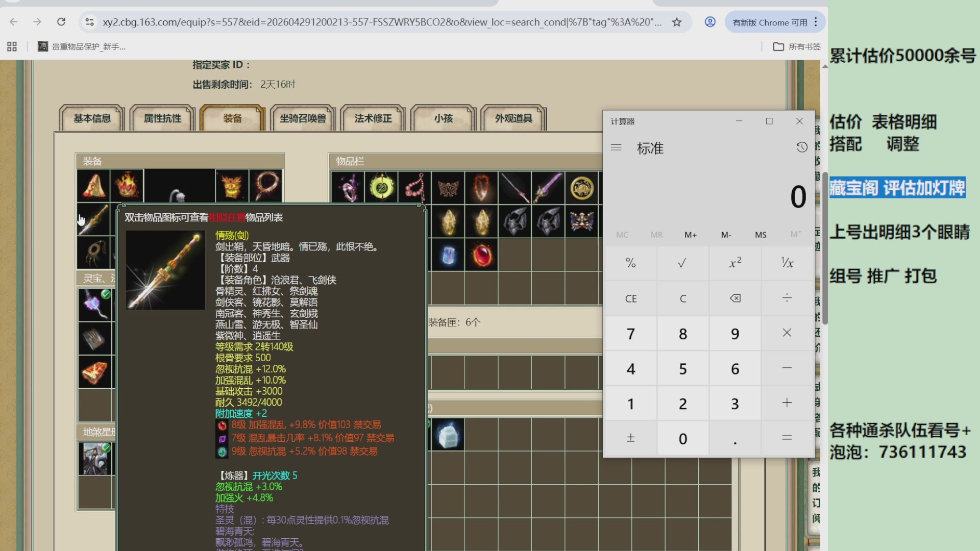Click the pink bead bracelet inventory item

414,188
